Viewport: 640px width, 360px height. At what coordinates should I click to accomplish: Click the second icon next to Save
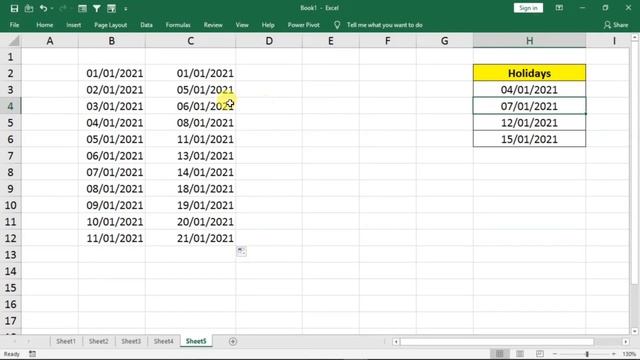29,8
